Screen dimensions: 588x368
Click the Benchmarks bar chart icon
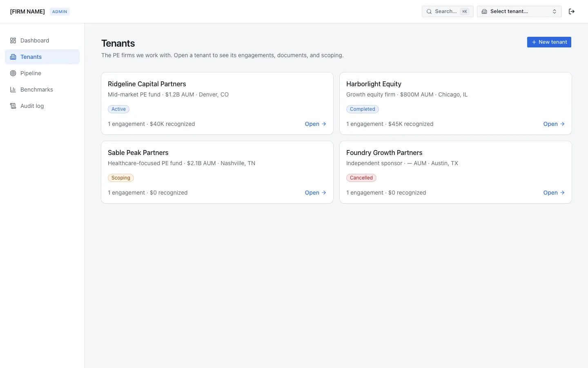(x=13, y=90)
